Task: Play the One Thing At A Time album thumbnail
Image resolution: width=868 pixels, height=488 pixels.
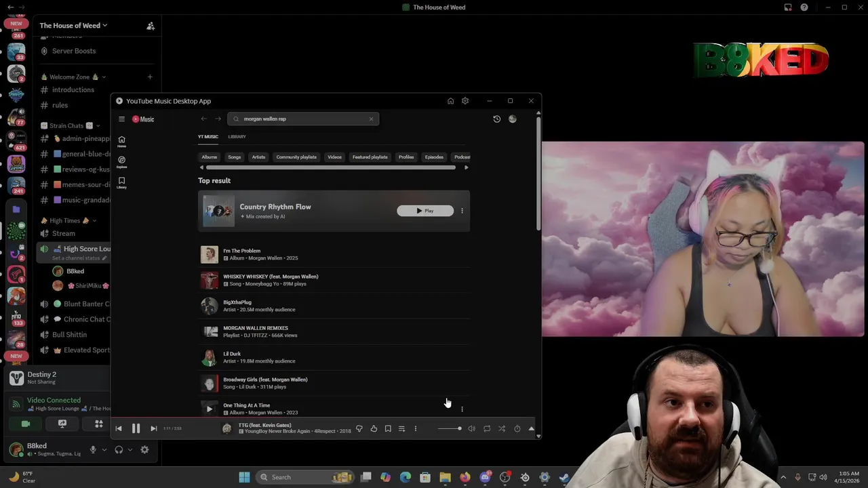Action: click(x=209, y=409)
